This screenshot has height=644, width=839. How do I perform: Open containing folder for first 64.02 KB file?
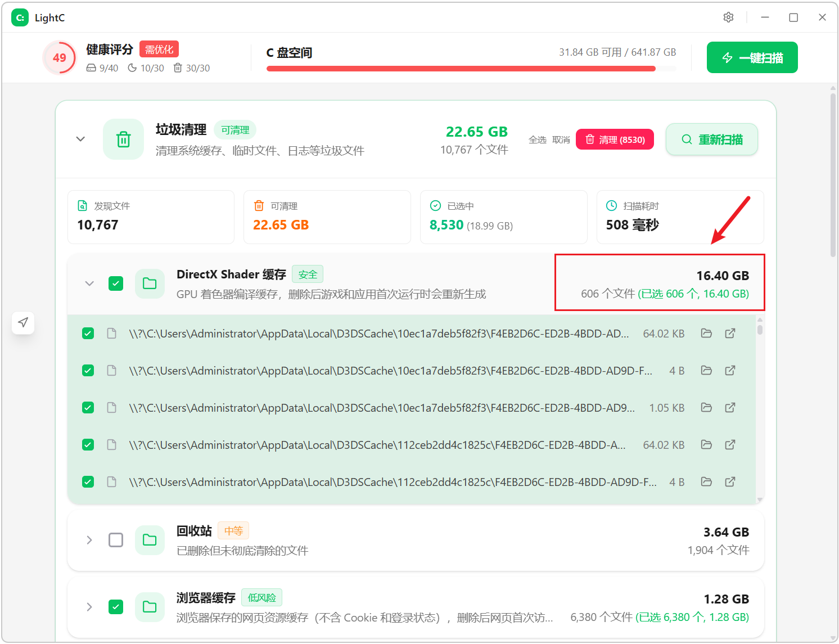706,334
